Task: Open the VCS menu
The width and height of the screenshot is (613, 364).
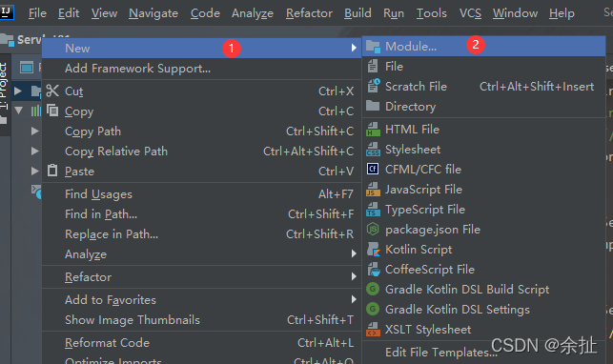Action: [470, 13]
